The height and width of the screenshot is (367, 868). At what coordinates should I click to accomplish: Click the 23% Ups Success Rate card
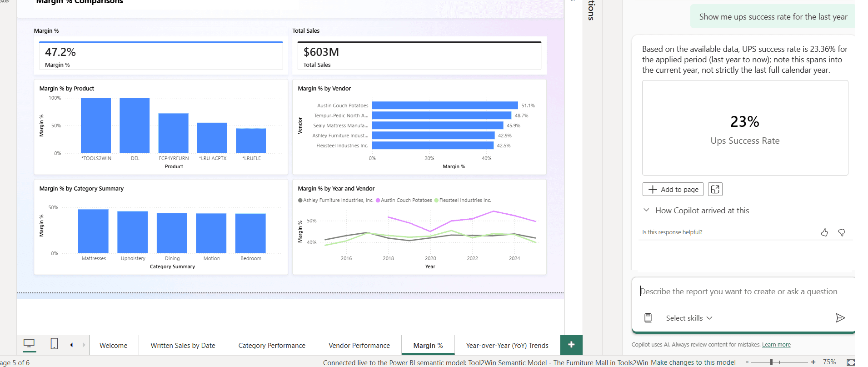point(745,128)
